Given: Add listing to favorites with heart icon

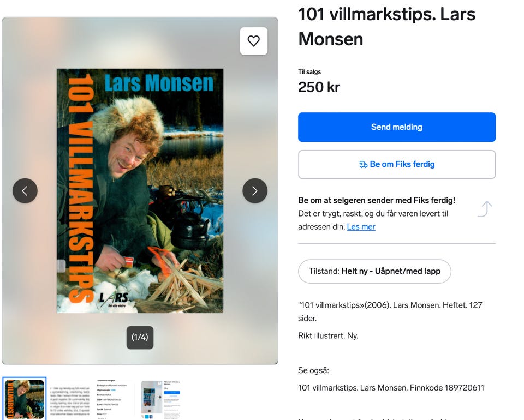Looking at the screenshot, I should (x=254, y=41).
